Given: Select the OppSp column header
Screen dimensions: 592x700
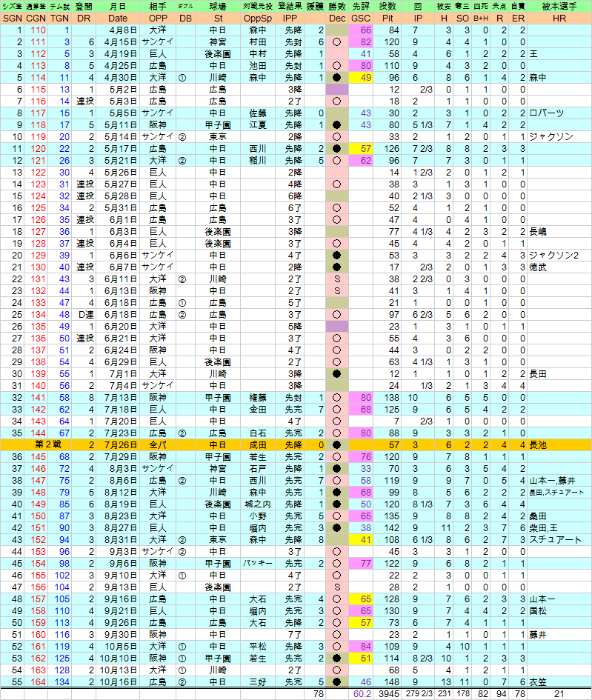Looking at the screenshot, I should pos(258,19).
